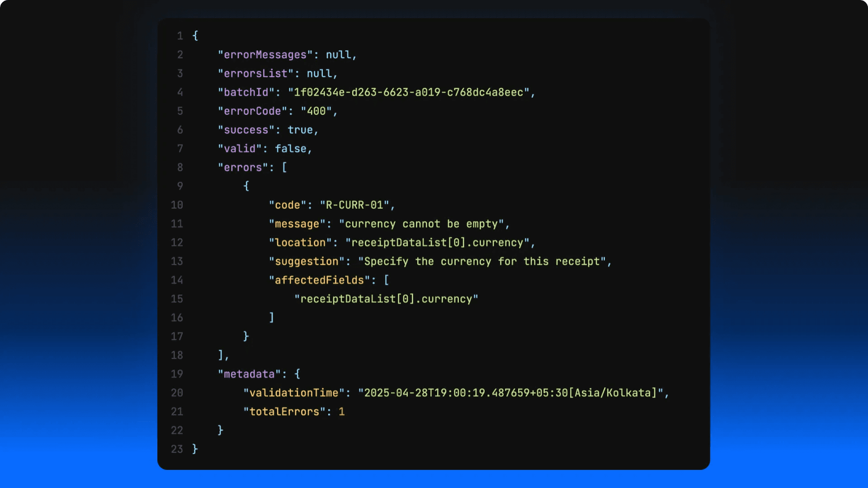
Task: Click line number 23 in gutter
Action: tap(177, 449)
